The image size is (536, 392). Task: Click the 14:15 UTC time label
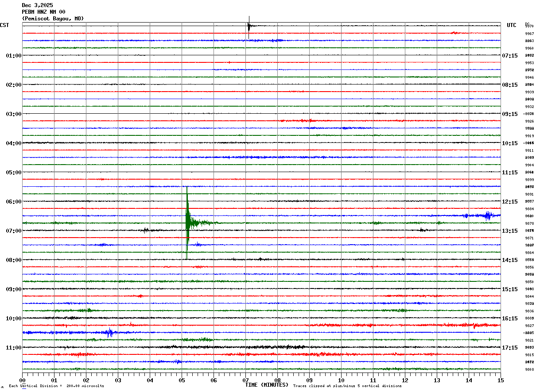coord(510,260)
